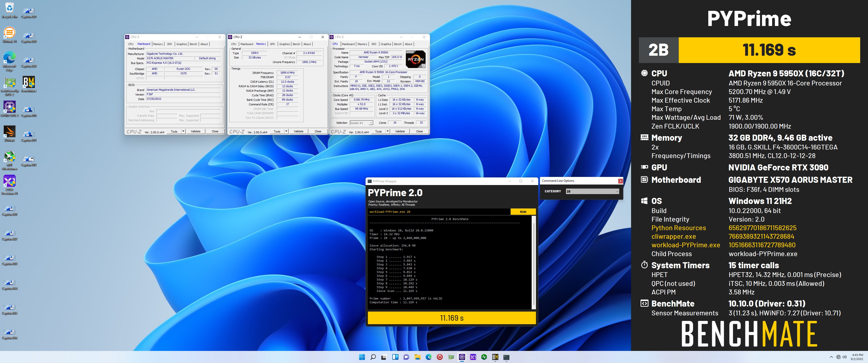Open the 3DMark 11 desktop shortcut
Viewport: 868px width, 363px height.
pyautogui.click(x=9, y=35)
